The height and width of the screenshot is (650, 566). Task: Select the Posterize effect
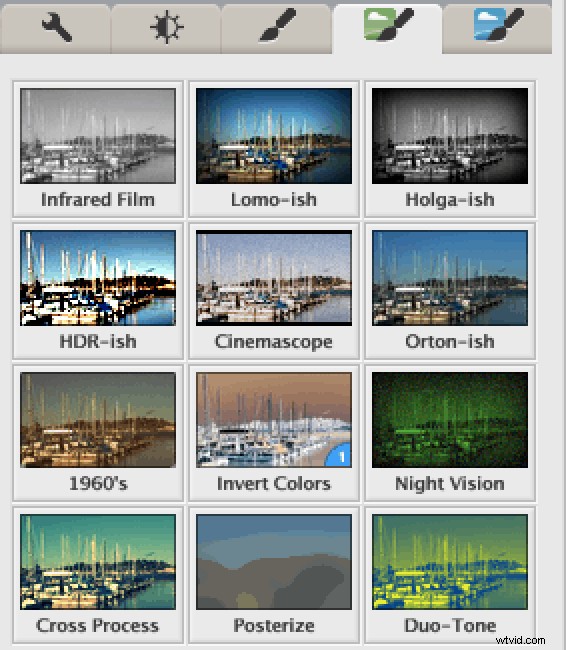[x=274, y=575]
